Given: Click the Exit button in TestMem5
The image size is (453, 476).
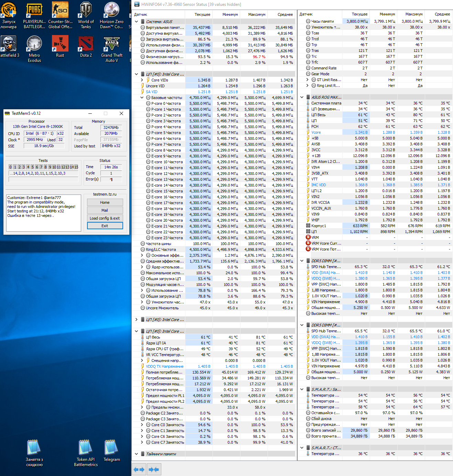Looking at the screenshot, I should [105, 226].
